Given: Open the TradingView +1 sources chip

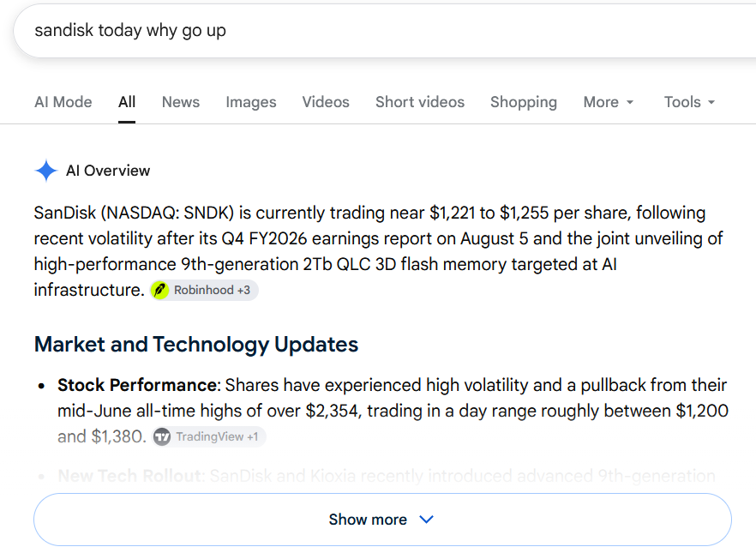Looking at the screenshot, I should pos(209,436).
